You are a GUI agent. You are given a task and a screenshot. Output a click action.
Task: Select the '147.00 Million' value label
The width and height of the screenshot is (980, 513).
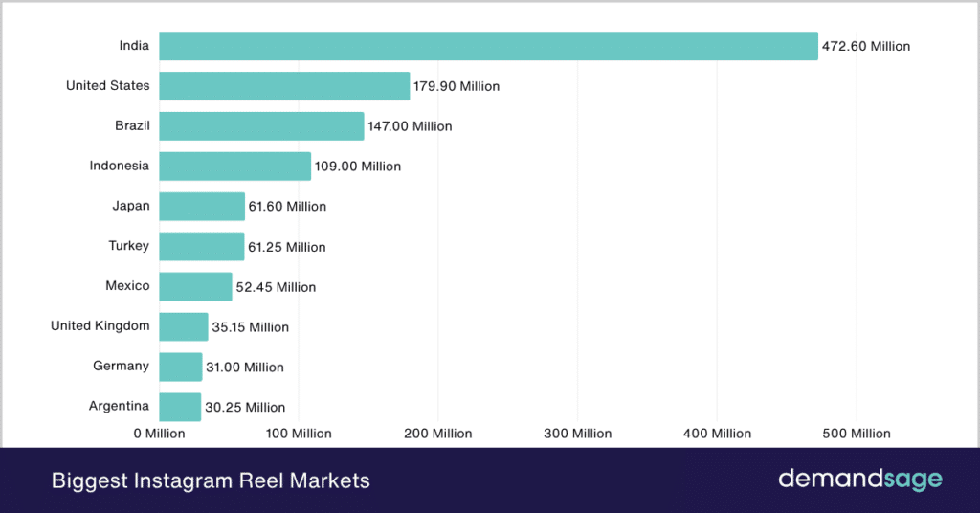point(410,126)
